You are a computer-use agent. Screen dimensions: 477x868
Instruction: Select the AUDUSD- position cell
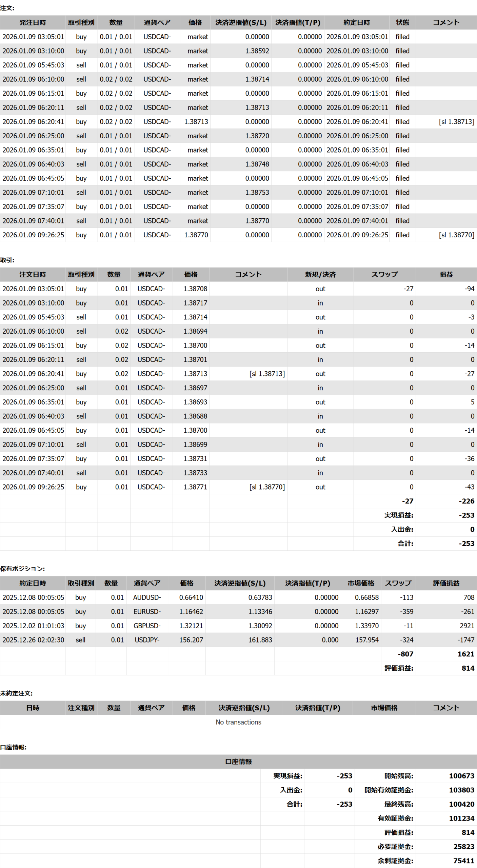147,597
